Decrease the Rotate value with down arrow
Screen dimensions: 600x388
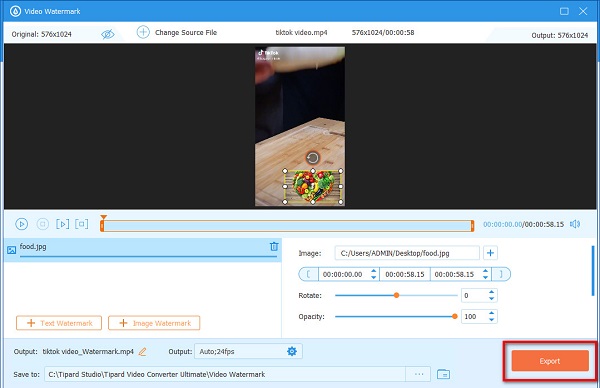492,299
